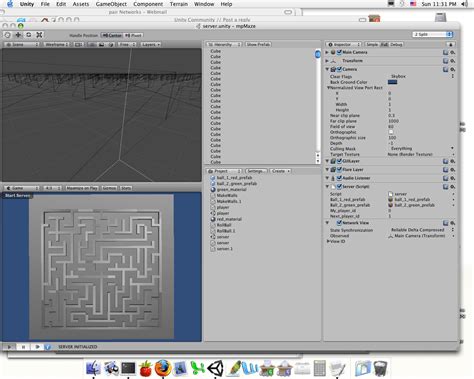The height and width of the screenshot is (379, 474).
Task: Click the volume icon in menu bar
Action: click(464, 4)
